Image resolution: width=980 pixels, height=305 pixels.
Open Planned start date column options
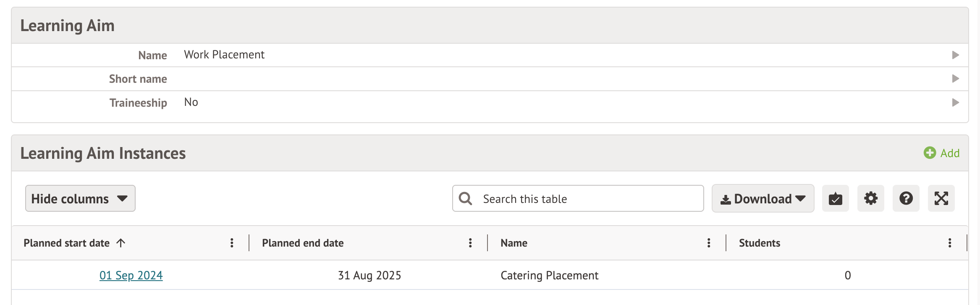tap(232, 243)
